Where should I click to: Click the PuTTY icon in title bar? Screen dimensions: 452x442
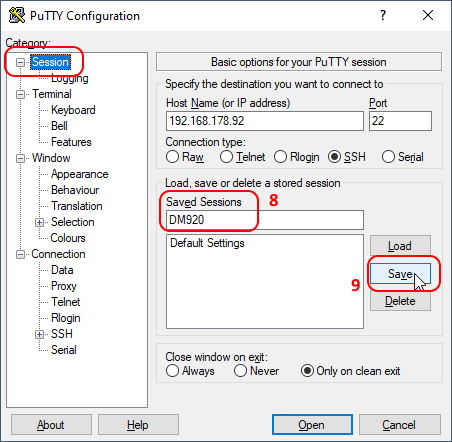17,15
